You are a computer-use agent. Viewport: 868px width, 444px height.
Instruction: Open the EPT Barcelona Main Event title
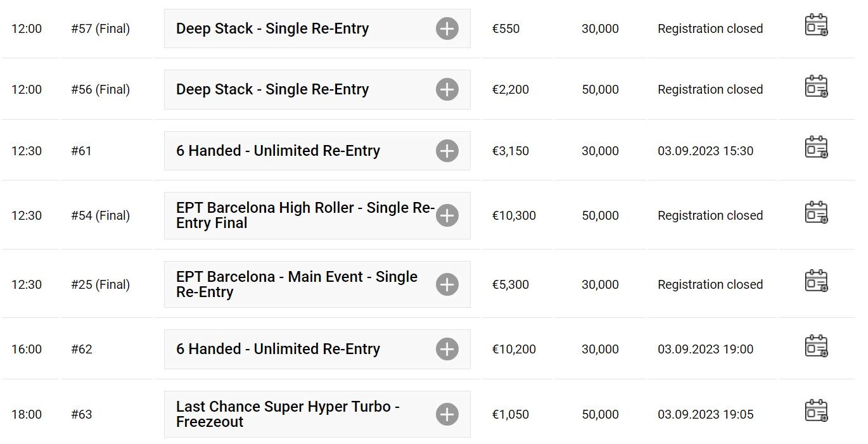coord(297,284)
